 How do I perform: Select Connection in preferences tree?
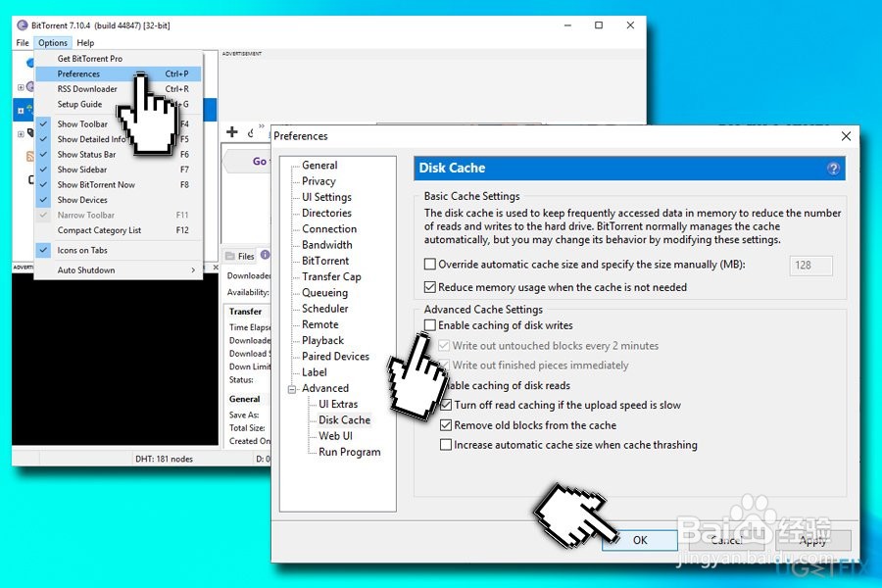pyautogui.click(x=329, y=229)
